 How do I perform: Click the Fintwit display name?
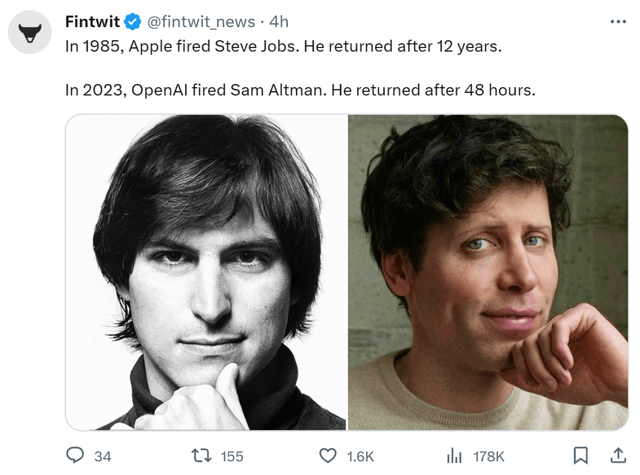coord(92,22)
